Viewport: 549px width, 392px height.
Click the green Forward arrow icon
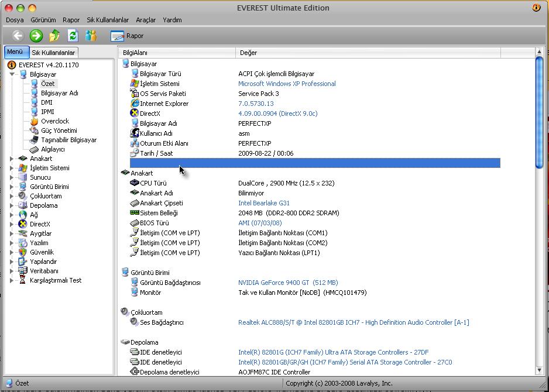coord(36,36)
